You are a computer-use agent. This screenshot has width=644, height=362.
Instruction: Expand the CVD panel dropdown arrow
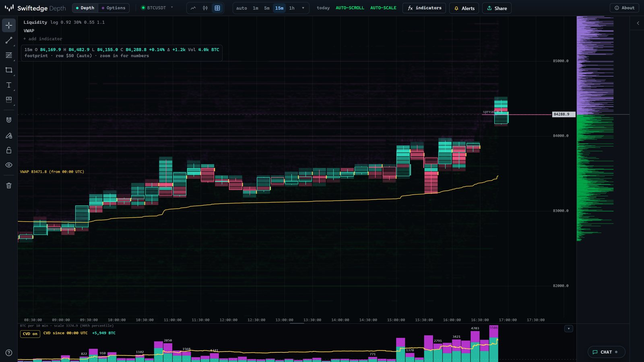click(x=569, y=329)
